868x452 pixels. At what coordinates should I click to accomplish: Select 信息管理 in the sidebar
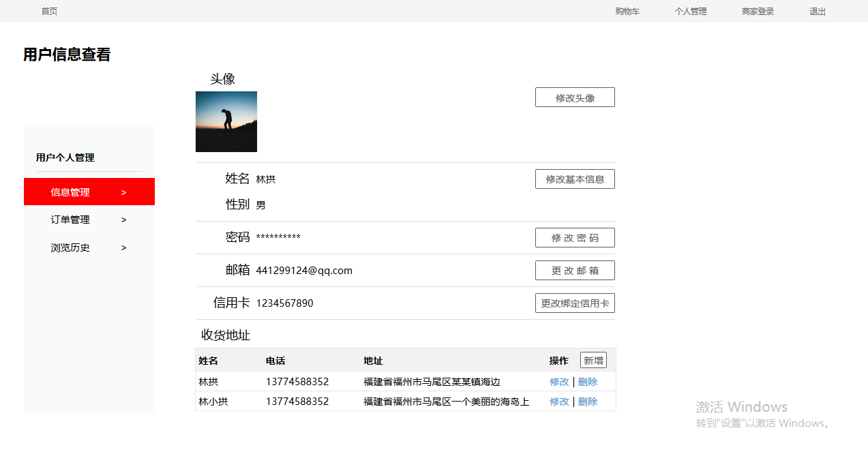[x=70, y=192]
